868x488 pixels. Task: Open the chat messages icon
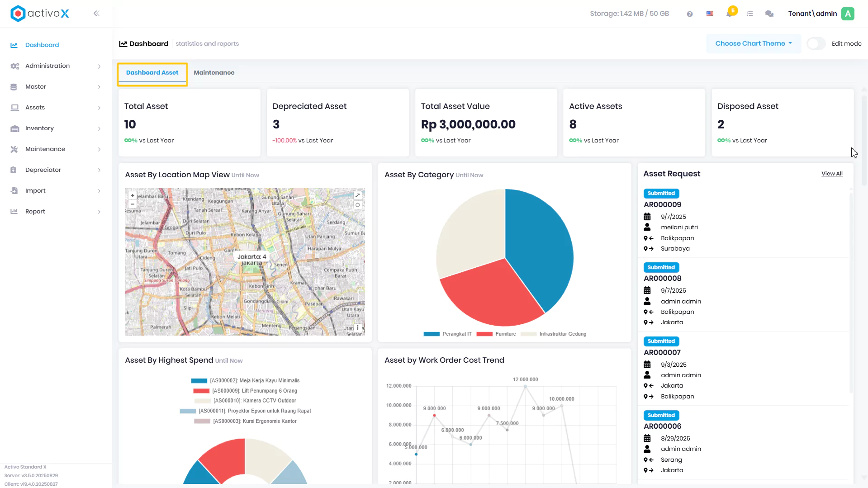point(769,14)
